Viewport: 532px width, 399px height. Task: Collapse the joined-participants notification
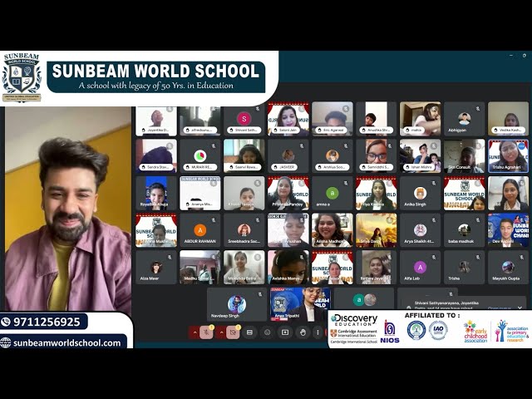(x=520, y=308)
